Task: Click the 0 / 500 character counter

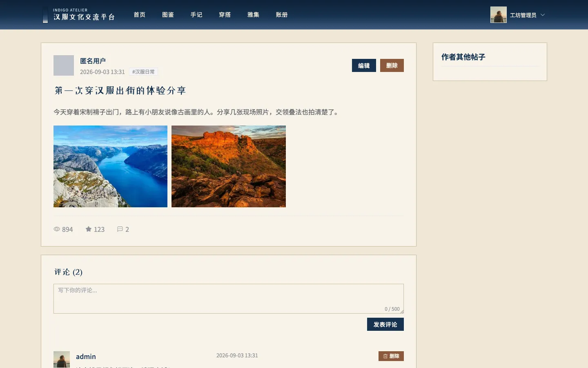Action: (392, 309)
